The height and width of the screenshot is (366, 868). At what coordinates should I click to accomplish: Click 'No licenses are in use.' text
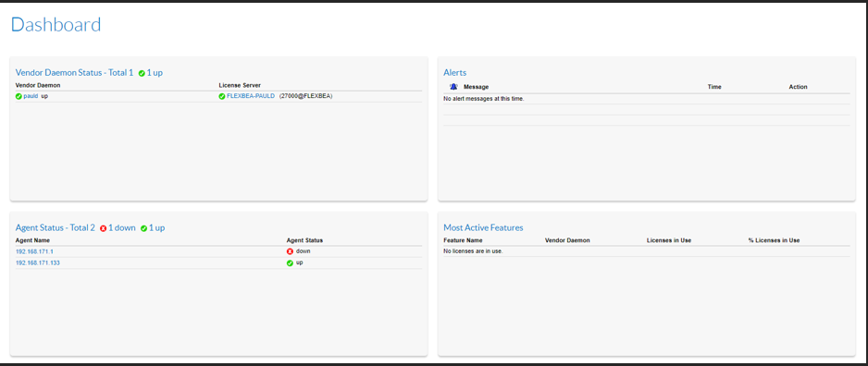coord(473,251)
